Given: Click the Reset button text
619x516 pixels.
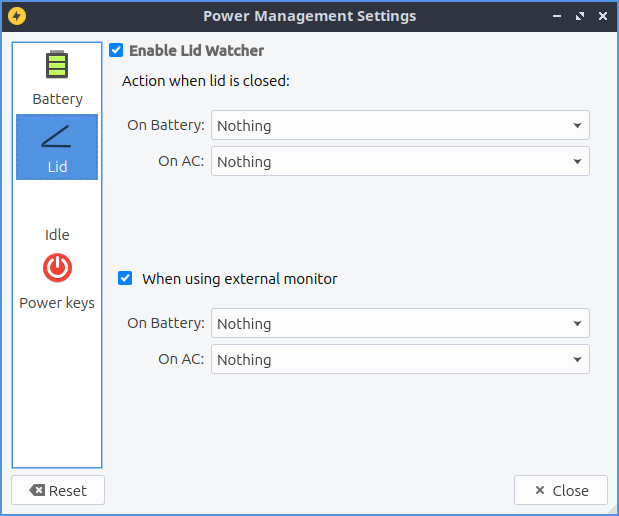Looking at the screenshot, I should [68, 491].
